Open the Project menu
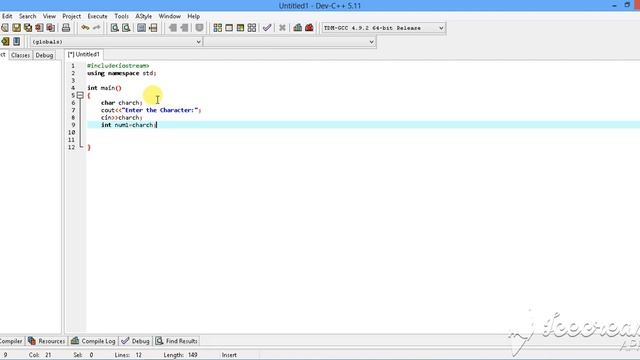 point(71,16)
